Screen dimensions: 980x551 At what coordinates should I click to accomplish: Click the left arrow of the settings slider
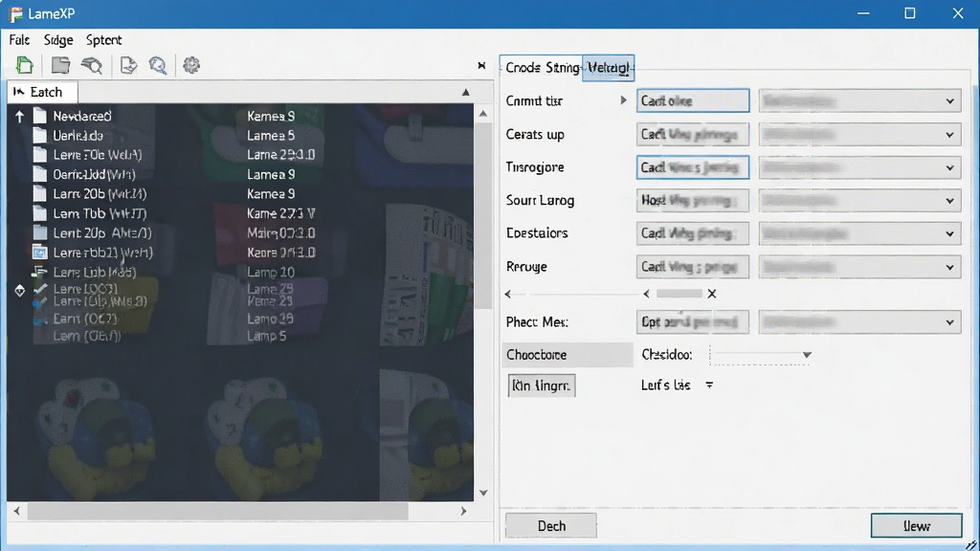click(646, 294)
